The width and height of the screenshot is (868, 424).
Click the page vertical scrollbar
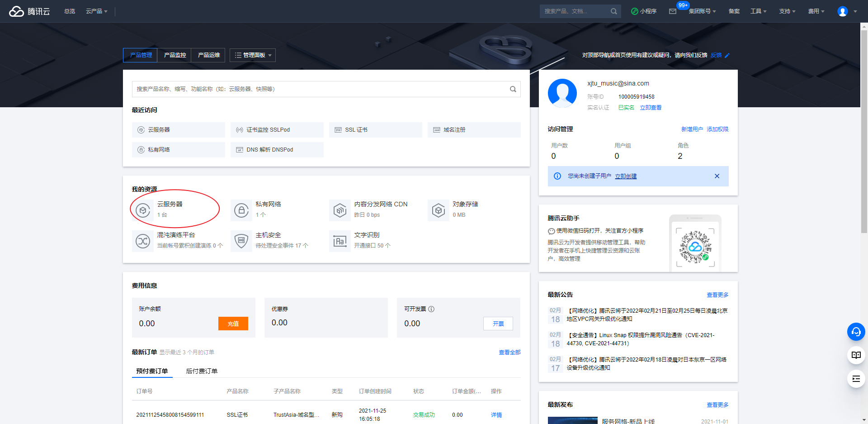click(x=864, y=131)
